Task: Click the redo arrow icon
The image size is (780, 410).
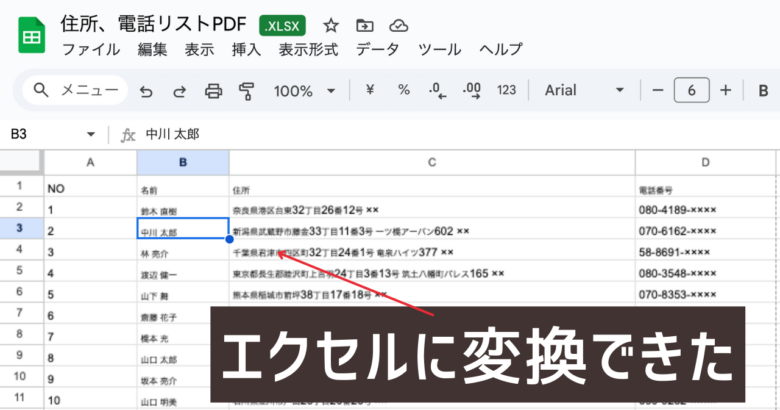Action: [x=179, y=91]
